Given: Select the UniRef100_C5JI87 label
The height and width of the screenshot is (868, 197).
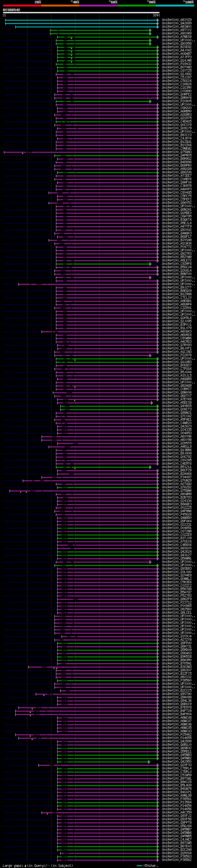Looking at the screenshot, I should (x=177, y=78).
